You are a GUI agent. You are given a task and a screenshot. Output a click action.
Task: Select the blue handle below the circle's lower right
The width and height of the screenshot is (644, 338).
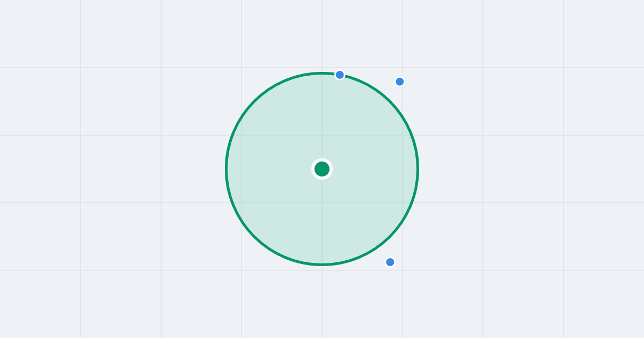point(390,262)
